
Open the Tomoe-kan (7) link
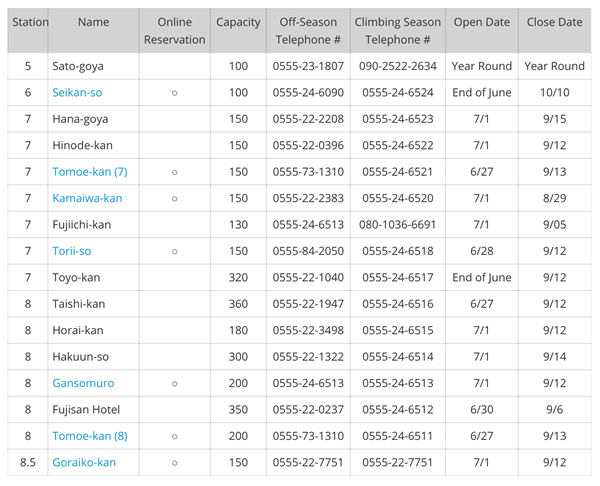pos(90,171)
